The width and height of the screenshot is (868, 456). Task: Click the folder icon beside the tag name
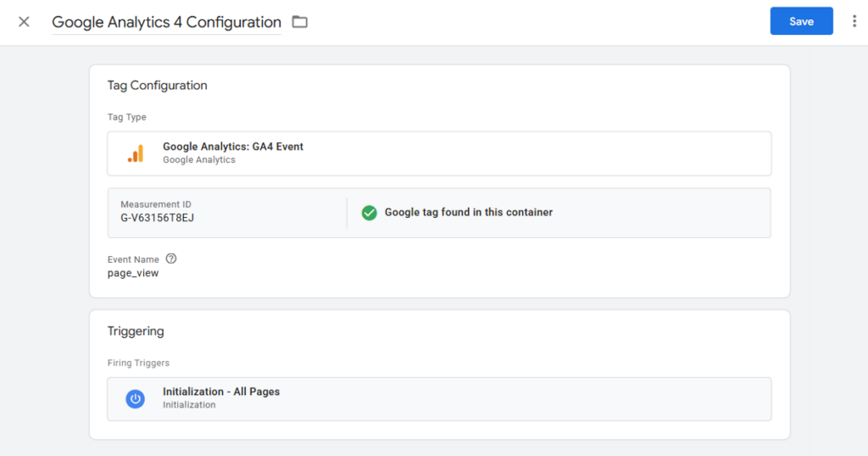pos(299,22)
